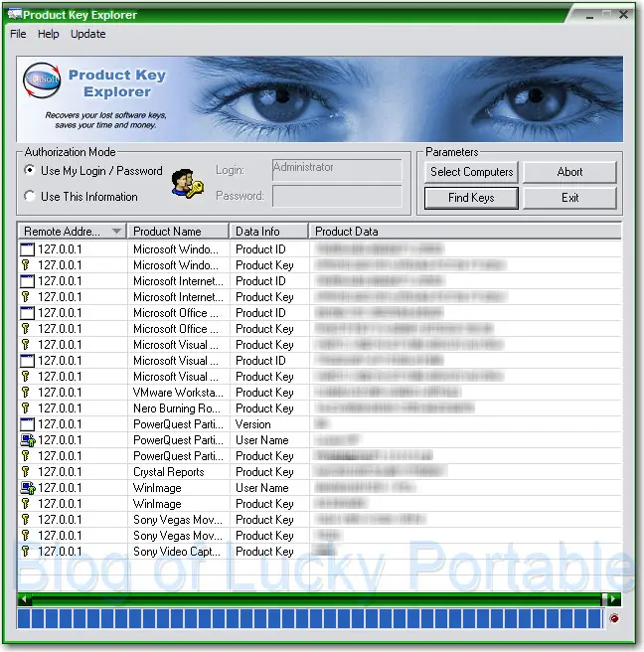Open the Help menu

coord(49,34)
